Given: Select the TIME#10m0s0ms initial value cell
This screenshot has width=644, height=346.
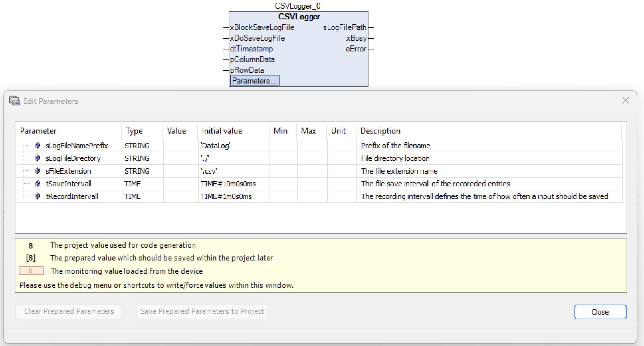Looking at the screenshot, I should coord(228,184).
